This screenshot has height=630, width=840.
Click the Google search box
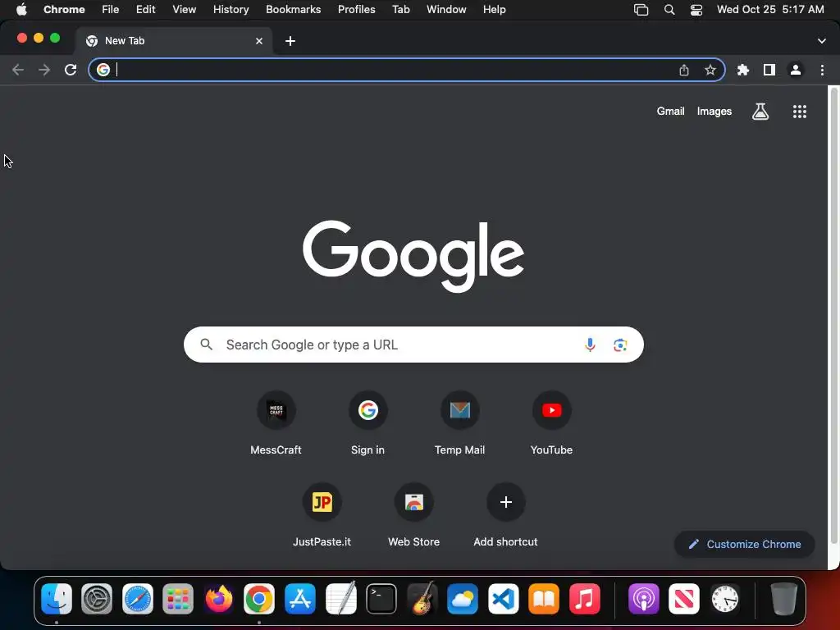click(x=413, y=345)
